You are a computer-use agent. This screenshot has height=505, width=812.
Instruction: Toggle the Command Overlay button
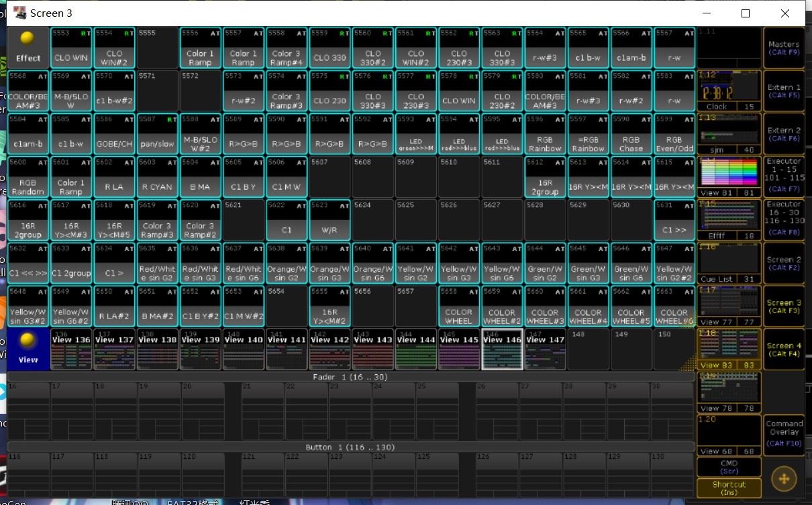coord(784,435)
